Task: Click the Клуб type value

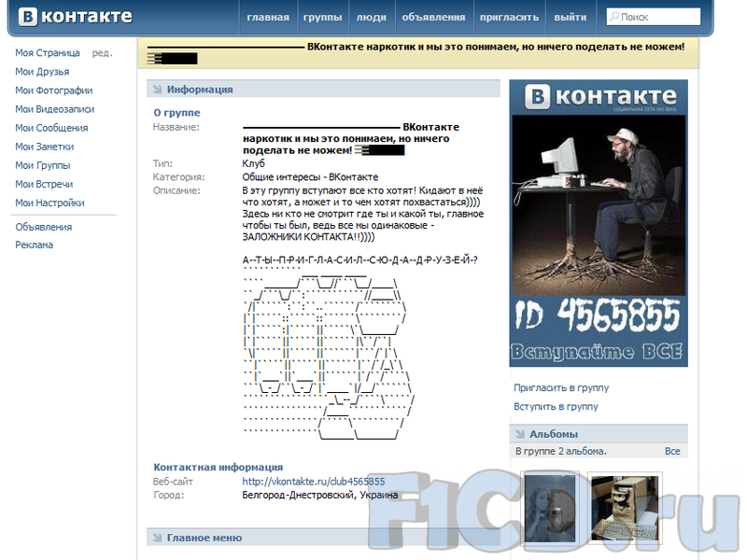Action: (253, 163)
